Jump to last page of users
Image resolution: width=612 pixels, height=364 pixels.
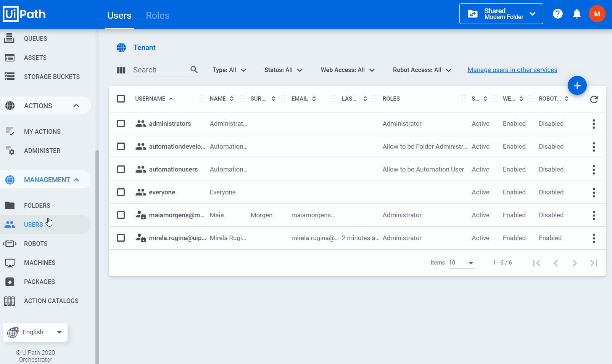(x=594, y=263)
